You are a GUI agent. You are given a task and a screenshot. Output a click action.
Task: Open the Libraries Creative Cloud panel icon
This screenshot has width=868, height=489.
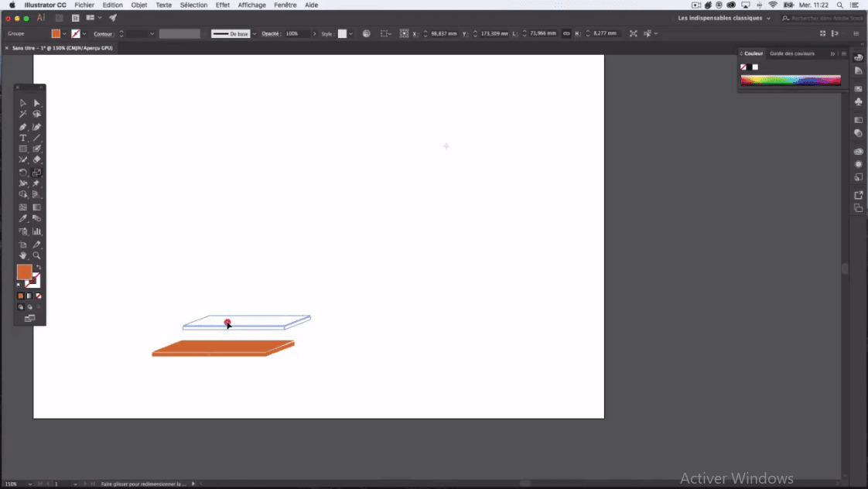859,151
